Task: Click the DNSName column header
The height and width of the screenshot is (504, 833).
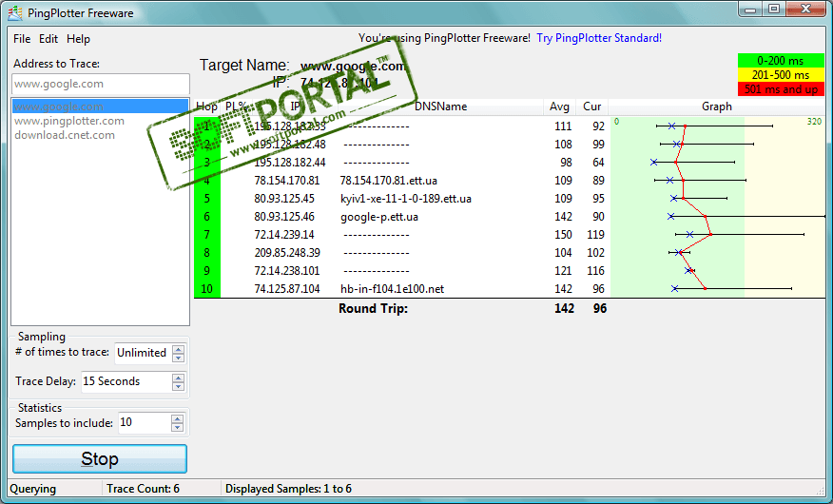Action: [x=440, y=107]
